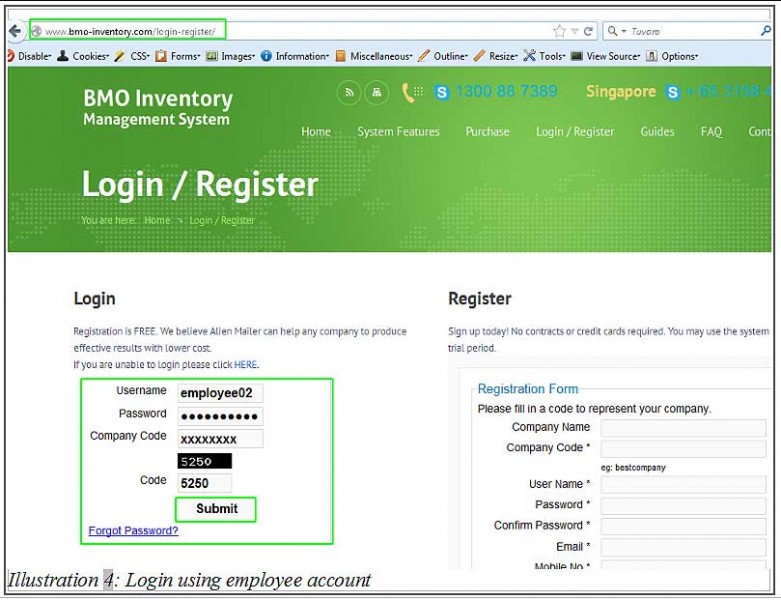This screenshot has width=781, height=600.
Task: Open the Images toolbar menu
Action: [231, 56]
